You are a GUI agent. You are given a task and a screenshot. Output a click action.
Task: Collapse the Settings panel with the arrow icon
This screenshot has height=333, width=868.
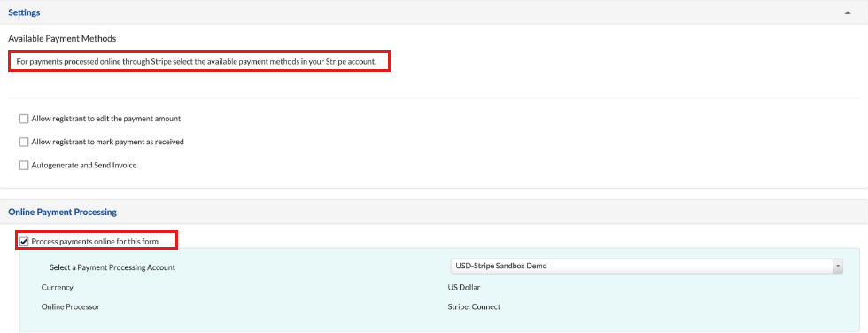(848, 12)
